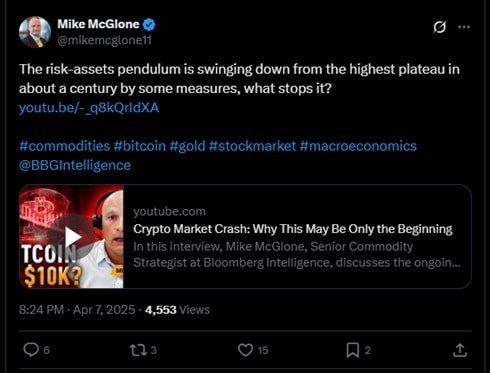Click the Mike McGlone display name
Image resolution: width=490 pixels, height=373 pixels.
coord(98,24)
